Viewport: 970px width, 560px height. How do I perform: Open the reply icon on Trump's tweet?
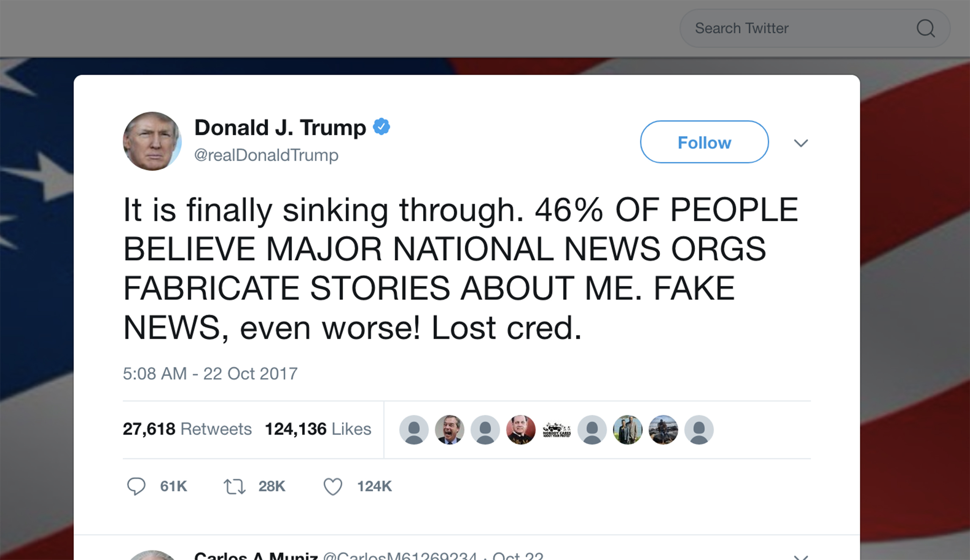137,486
